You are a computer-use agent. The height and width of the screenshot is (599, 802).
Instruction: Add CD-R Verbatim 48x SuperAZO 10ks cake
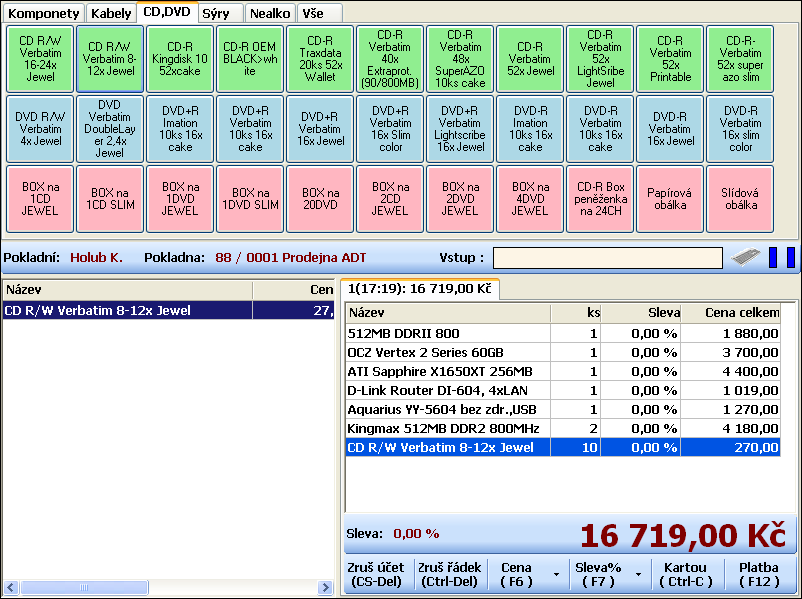(460, 59)
